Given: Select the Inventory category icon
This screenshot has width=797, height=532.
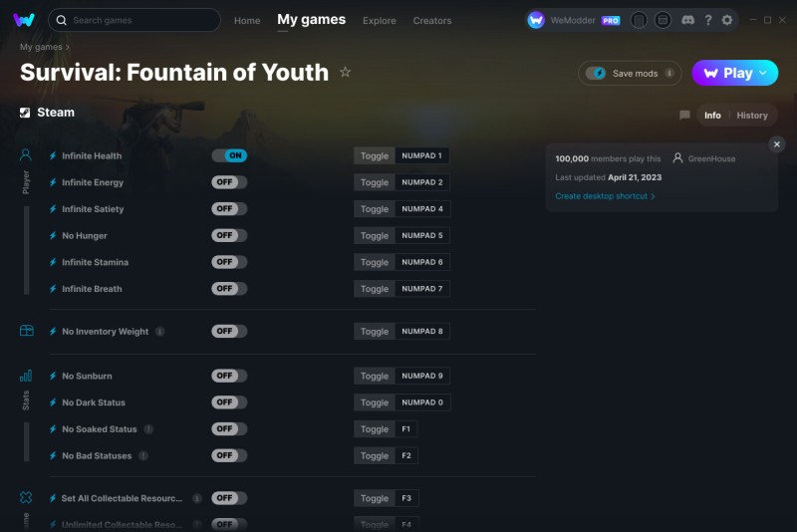Looking at the screenshot, I should click(x=26, y=331).
